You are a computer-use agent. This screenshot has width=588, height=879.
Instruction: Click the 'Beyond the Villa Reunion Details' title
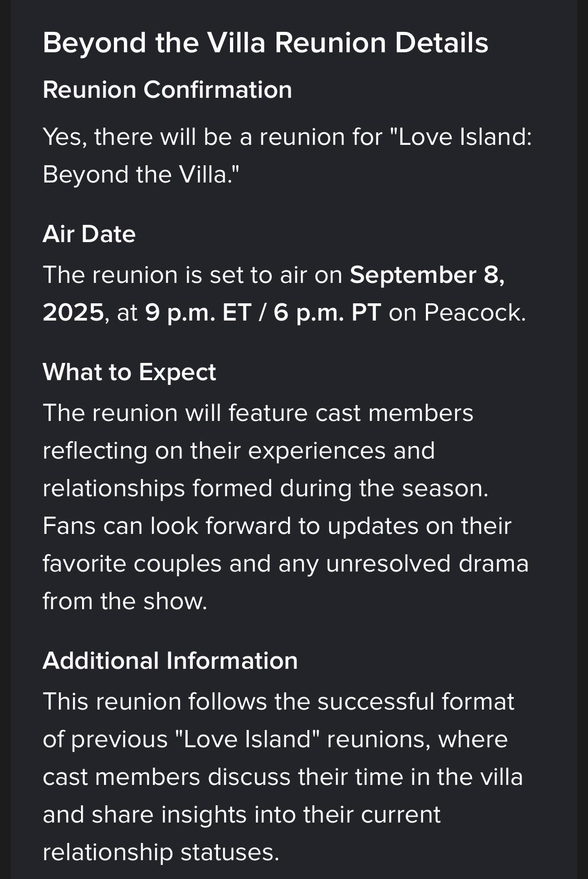pos(266,43)
